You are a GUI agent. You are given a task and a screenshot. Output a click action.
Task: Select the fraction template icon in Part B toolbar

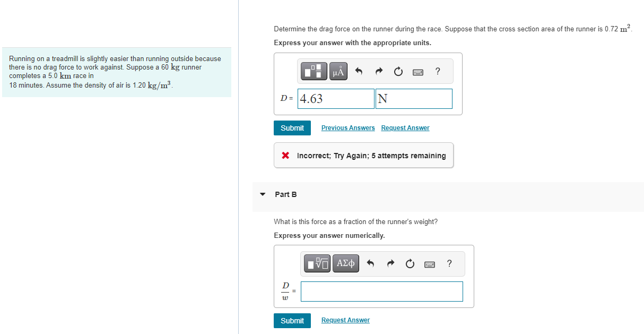pos(317,263)
